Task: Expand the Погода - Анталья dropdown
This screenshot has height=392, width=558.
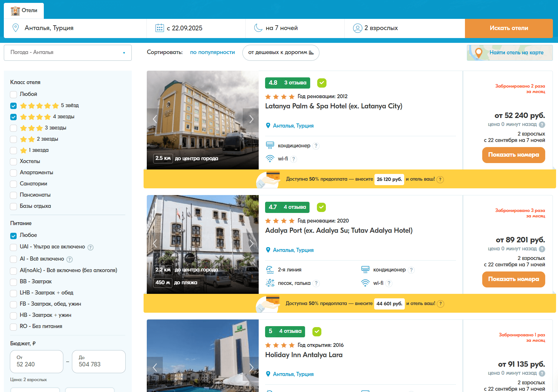Action: (68, 52)
